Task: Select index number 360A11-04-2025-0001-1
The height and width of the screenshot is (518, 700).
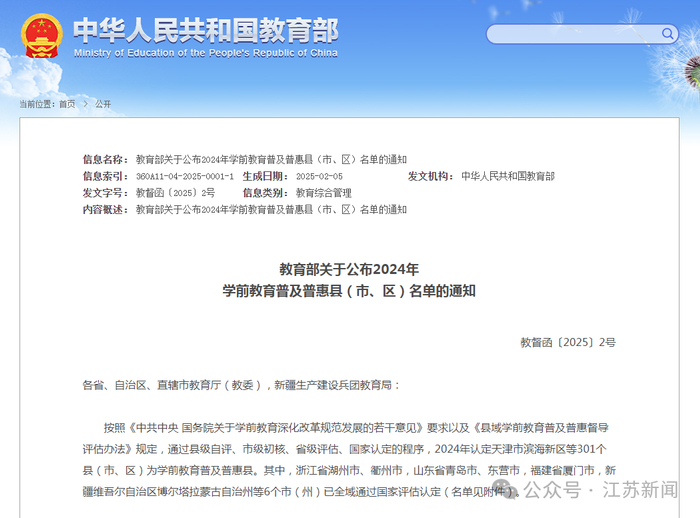Action: coord(185,176)
